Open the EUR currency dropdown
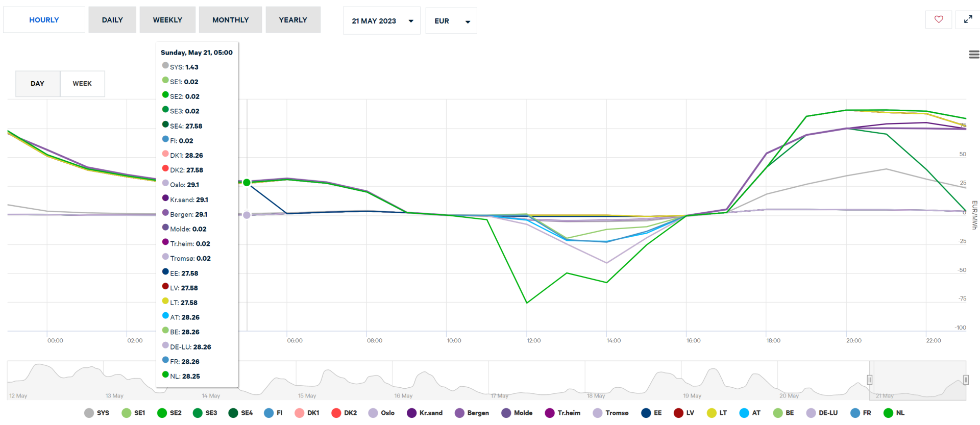The image size is (980, 425). [451, 21]
